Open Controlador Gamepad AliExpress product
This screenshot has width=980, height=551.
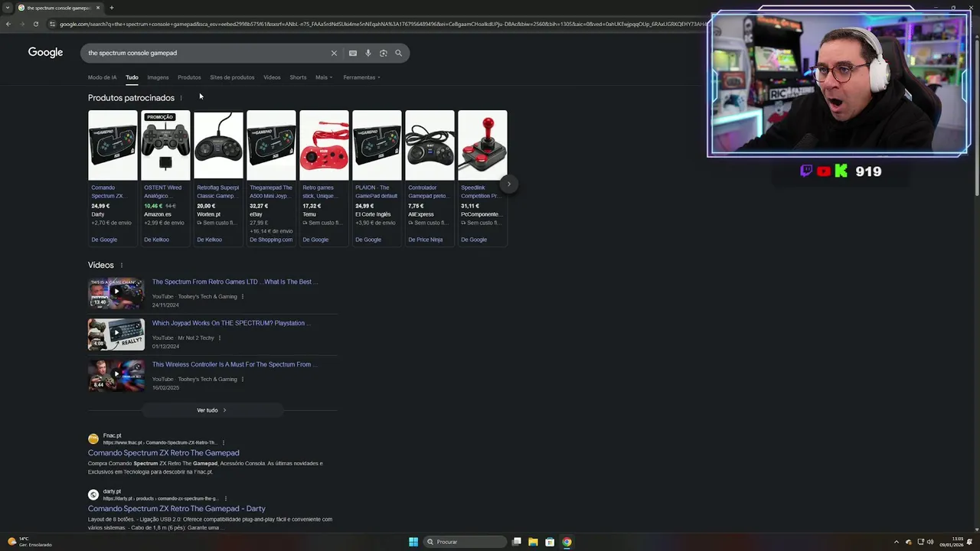point(430,178)
